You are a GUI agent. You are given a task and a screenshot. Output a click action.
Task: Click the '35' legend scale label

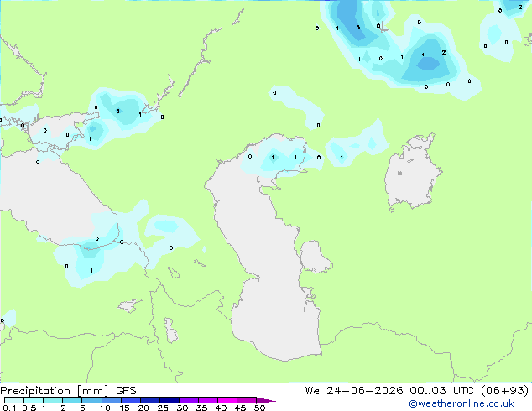click(201, 408)
